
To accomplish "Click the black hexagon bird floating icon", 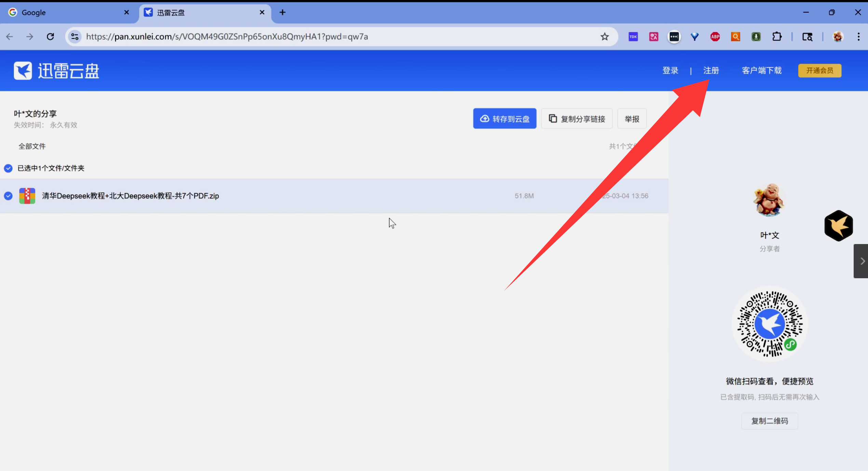I will pyautogui.click(x=839, y=226).
